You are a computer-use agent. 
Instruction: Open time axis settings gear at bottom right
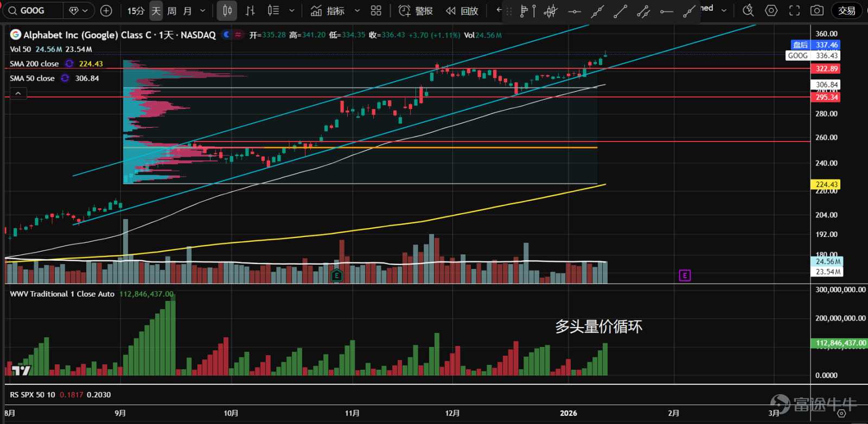coord(841,413)
